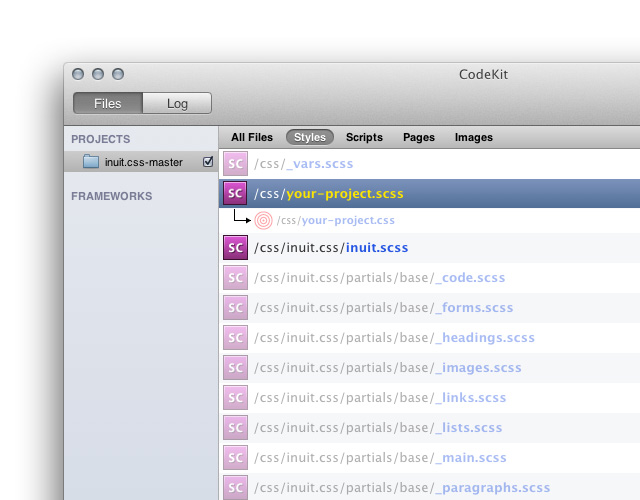
Task: Click the inuit.css-master folder icon
Action: (91, 162)
